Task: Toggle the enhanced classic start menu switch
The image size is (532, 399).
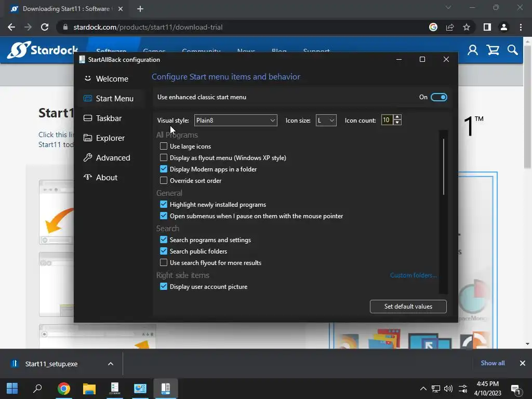Action: [438, 97]
